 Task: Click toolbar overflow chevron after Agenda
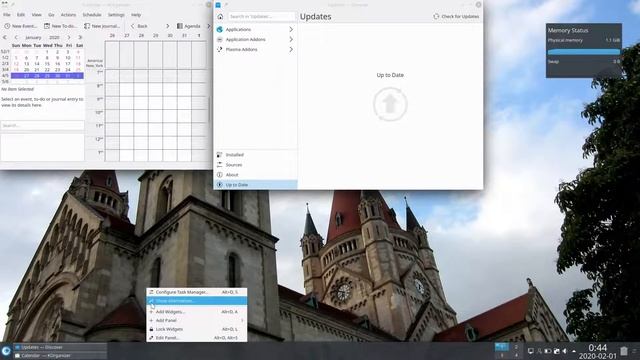209,26
